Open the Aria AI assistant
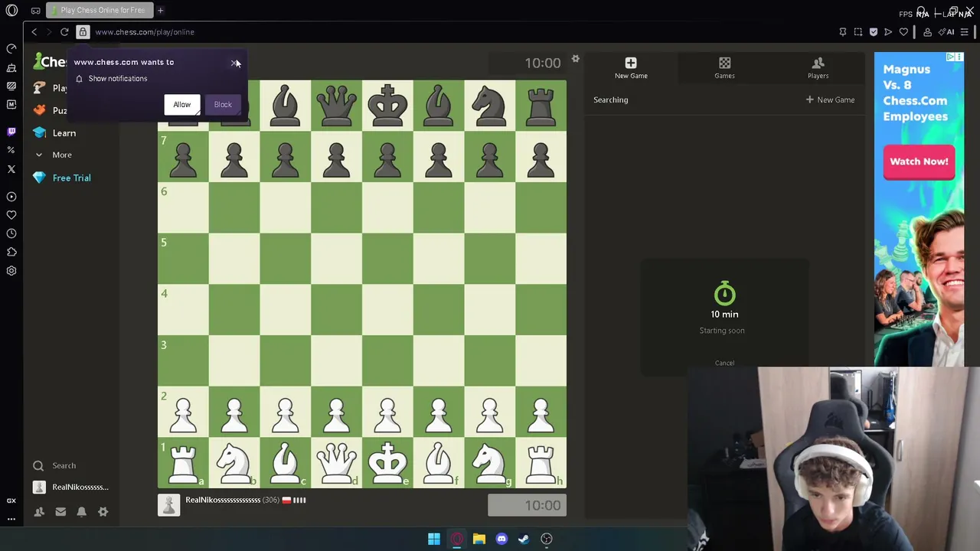 947,32
